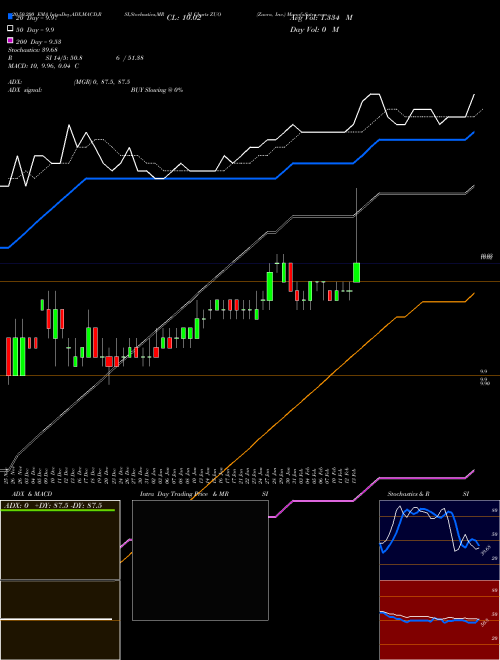The image size is (500, 660).
Task: Click the 'SI 14/5: 50.8' reading
Action: pos(64,58)
